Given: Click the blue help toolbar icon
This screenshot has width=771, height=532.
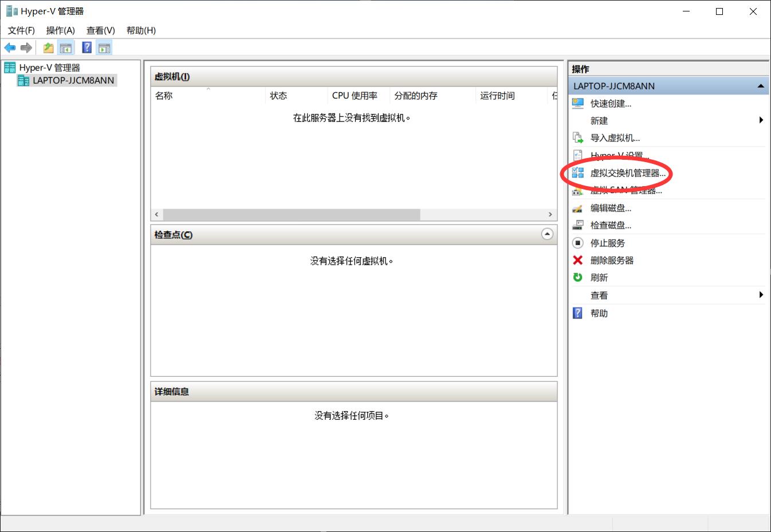Looking at the screenshot, I should pos(87,48).
